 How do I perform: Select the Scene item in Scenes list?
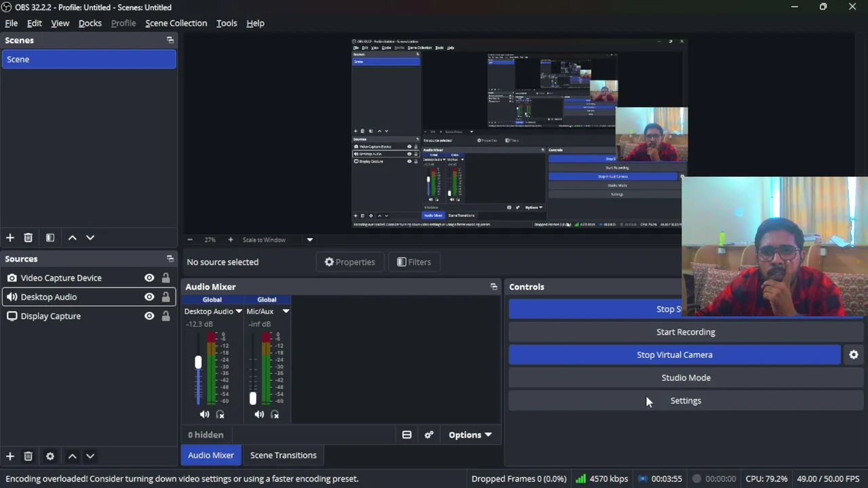tap(89, 60)
